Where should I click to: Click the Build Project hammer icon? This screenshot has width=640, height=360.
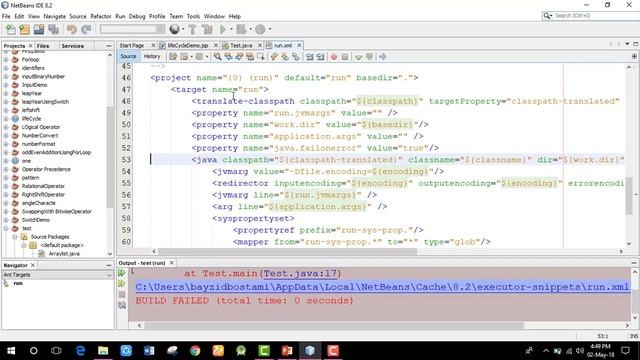pos(192,29)
